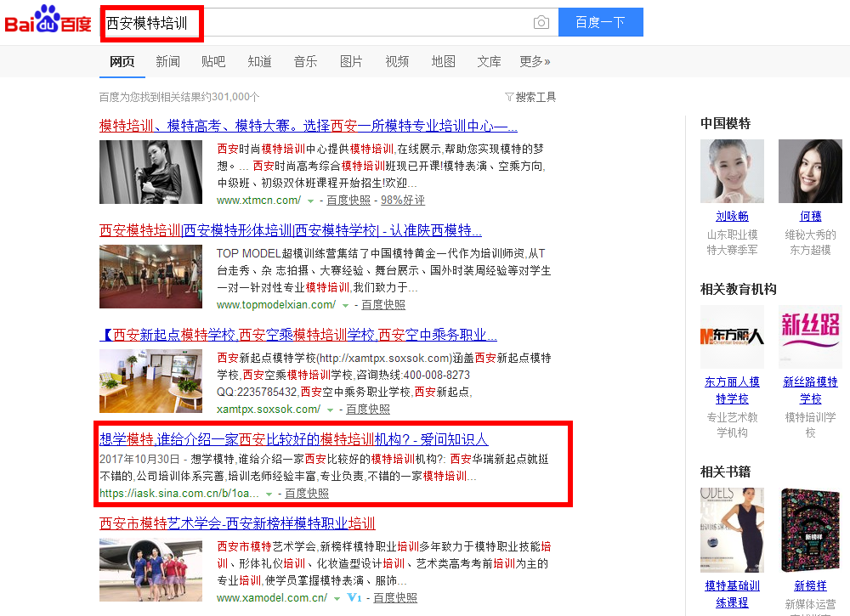Expand dropdown arrow next to www.topmodelxian.com

(345, 306)
